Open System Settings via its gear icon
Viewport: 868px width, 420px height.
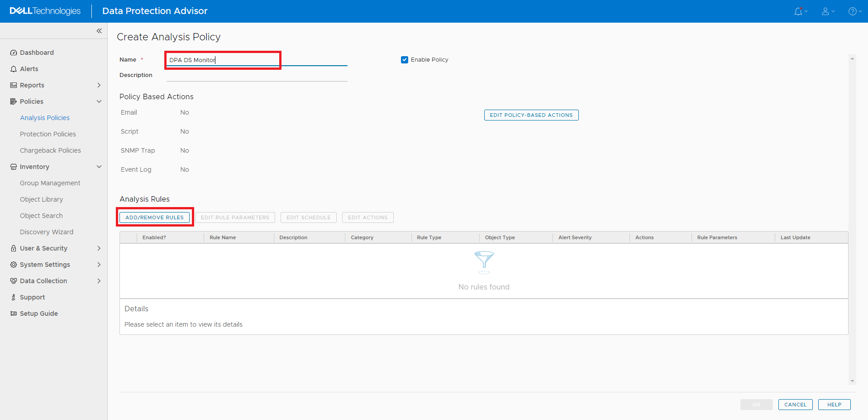[13, 264]
